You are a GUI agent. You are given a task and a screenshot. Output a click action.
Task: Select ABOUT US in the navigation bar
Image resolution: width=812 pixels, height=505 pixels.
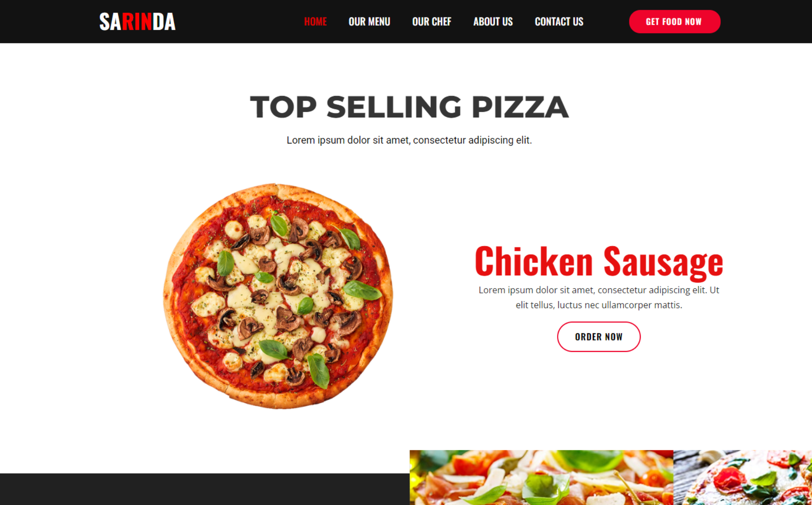[493, 21]
